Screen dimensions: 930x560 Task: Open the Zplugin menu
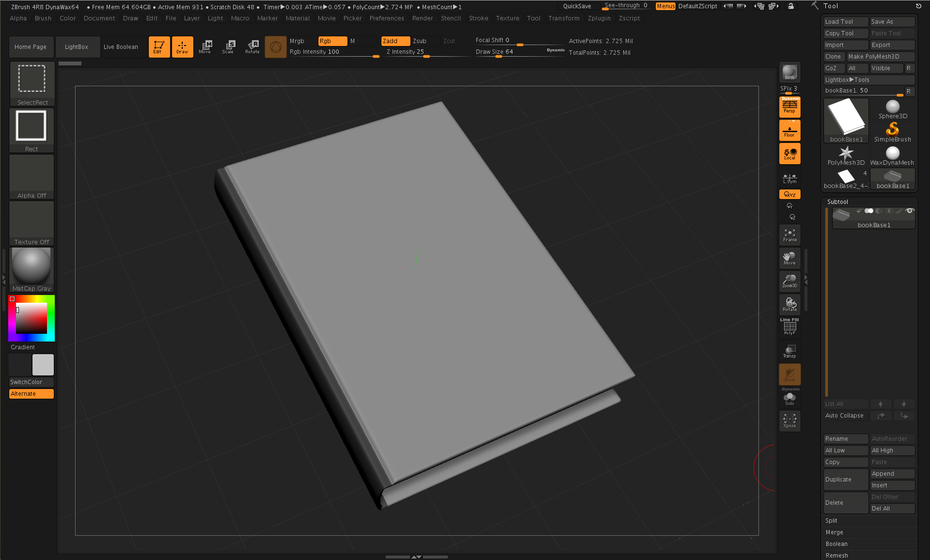click(x=599, y=18)
